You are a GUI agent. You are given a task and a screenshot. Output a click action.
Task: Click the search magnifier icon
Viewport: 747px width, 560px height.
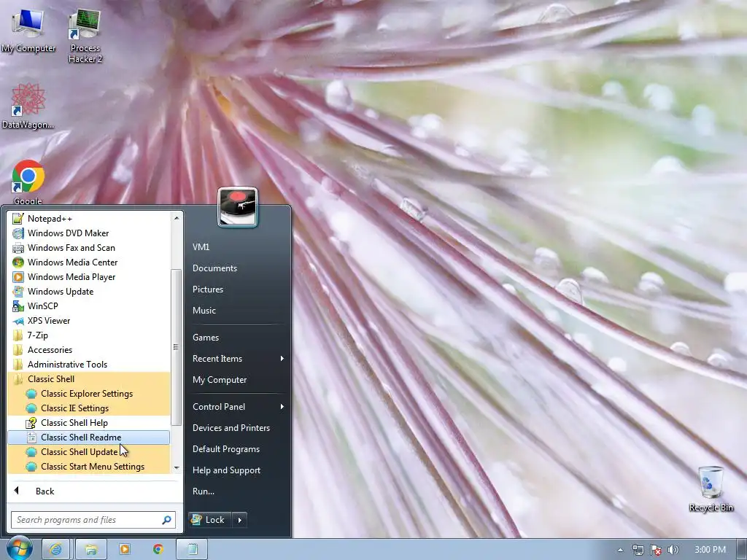tap(166, 520)
